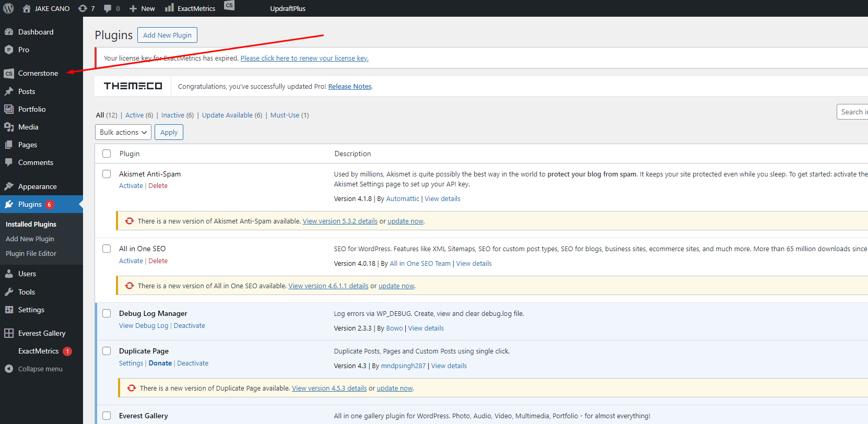Sort by the Plugin column header
The image size is (868, 424).
click(x=130, y=154)
